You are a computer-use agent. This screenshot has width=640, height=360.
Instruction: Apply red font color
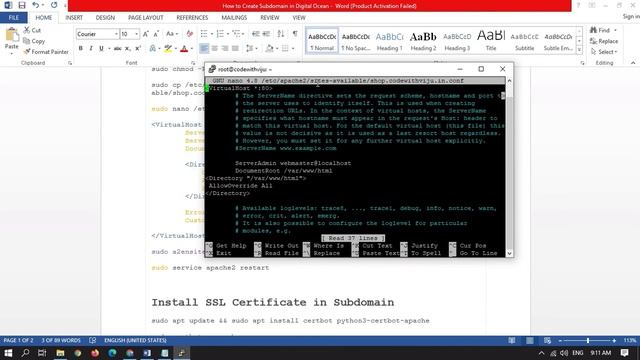pos(184,49)
